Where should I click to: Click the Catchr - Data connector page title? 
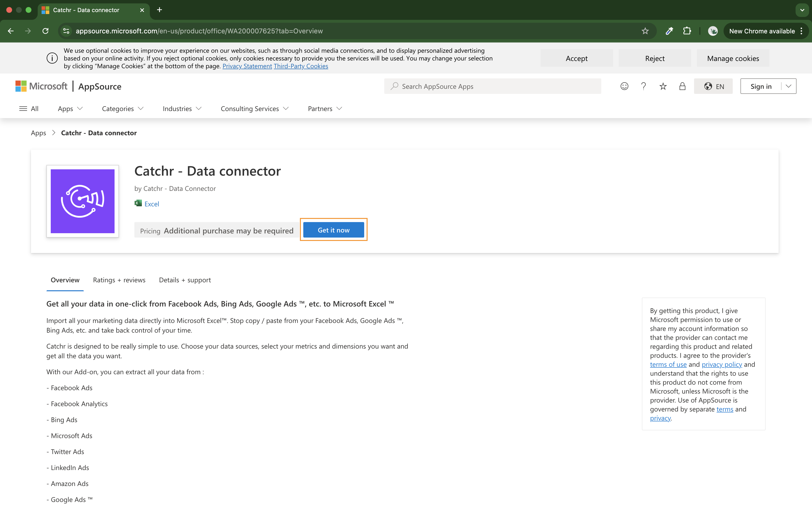point(207,171)
